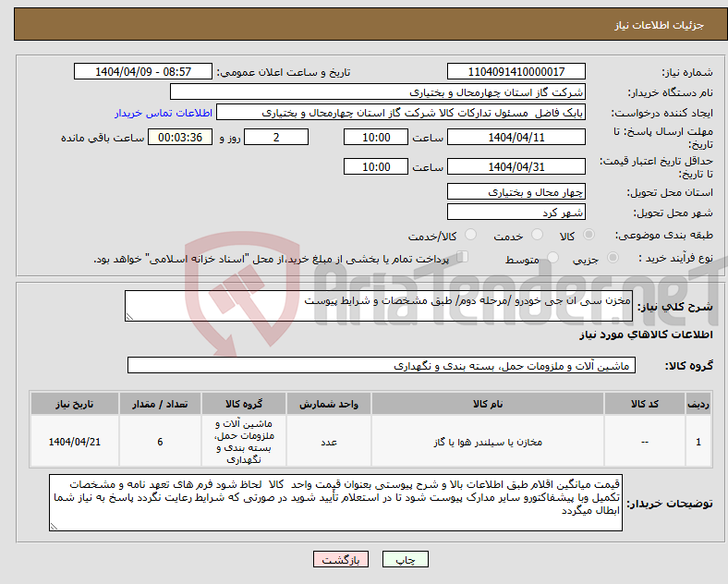Click the price validity date 1404/04/31
Screen dimensions: 728x584
[516, 166]
